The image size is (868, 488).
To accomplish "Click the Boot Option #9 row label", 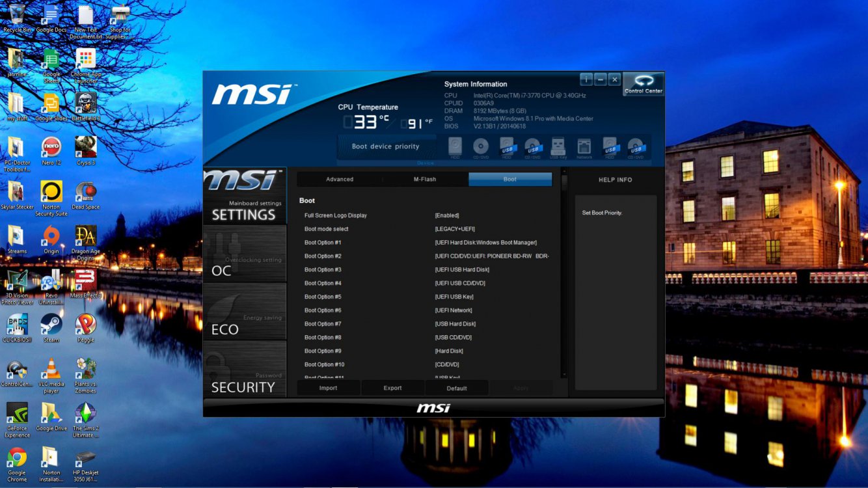I will [323, 351].
